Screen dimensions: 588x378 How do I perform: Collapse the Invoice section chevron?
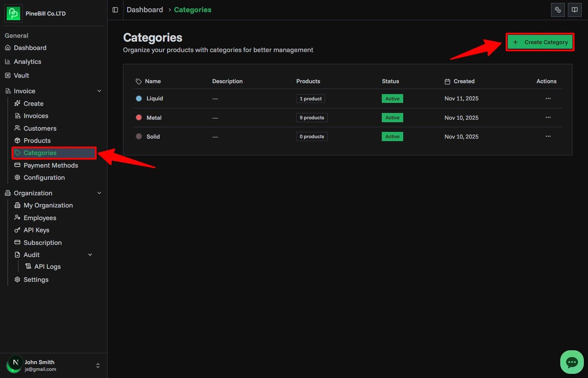[x=99, y=91]
